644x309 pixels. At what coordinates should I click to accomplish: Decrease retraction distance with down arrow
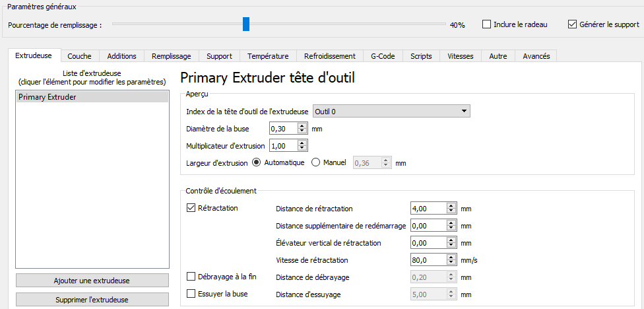pos(451,211)
